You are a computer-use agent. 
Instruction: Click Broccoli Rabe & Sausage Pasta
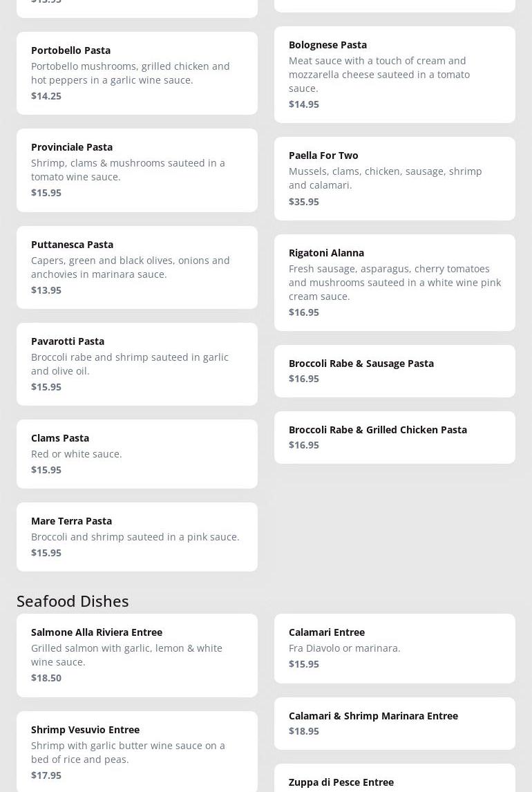point(395,370)
